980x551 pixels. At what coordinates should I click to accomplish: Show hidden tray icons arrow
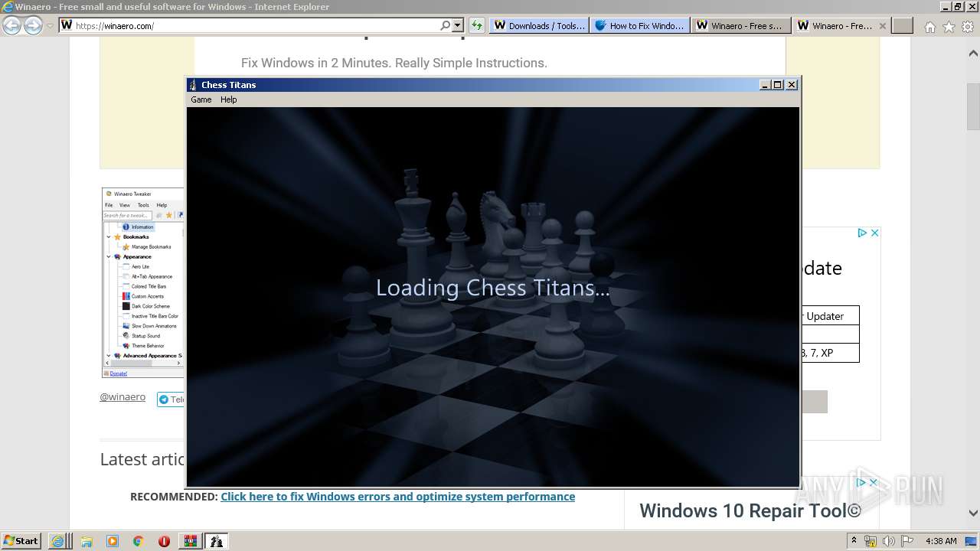854,541
